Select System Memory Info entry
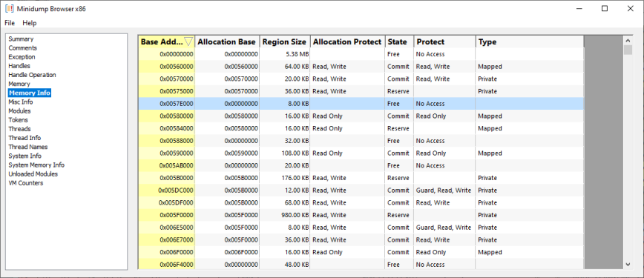644x278 pixels. [x=36, y=165]
